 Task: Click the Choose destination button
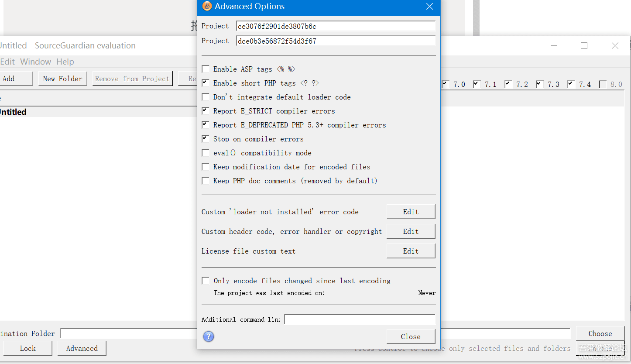(600, 333)
